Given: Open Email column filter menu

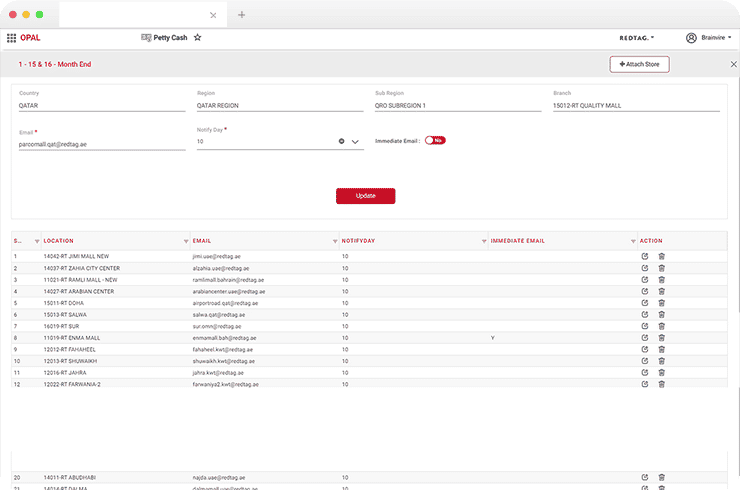Looking at the screenshot, I should click(x=331, y=241).
